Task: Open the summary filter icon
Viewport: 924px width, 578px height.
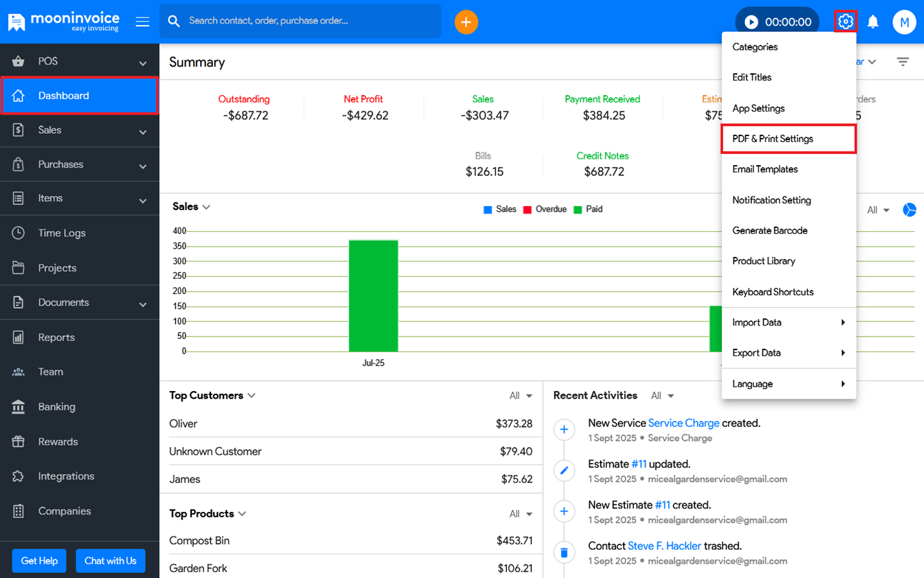Action: pos(902,62)
